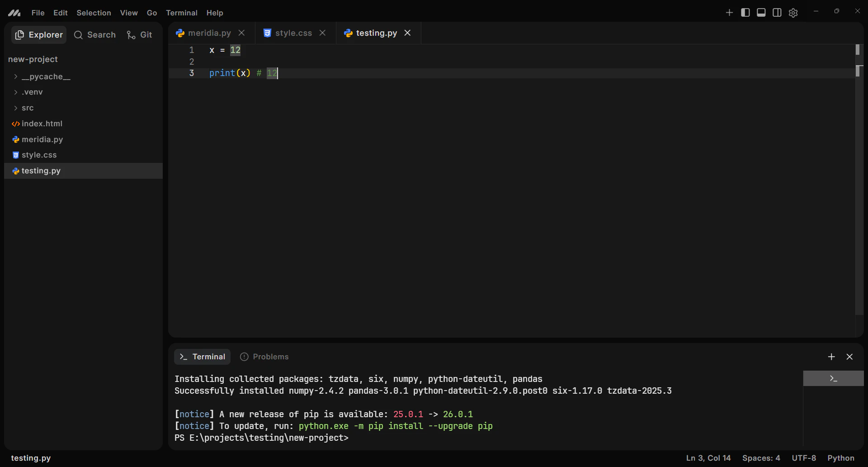Expand the src folder
Viewport: 868px width, 467px height.
pyautogui.click(x=28, y=108)
